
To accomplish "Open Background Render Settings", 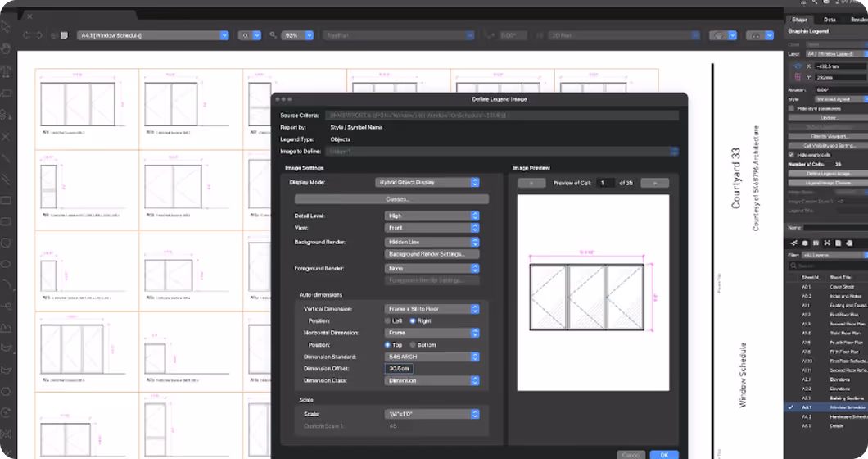I will 432,254.
